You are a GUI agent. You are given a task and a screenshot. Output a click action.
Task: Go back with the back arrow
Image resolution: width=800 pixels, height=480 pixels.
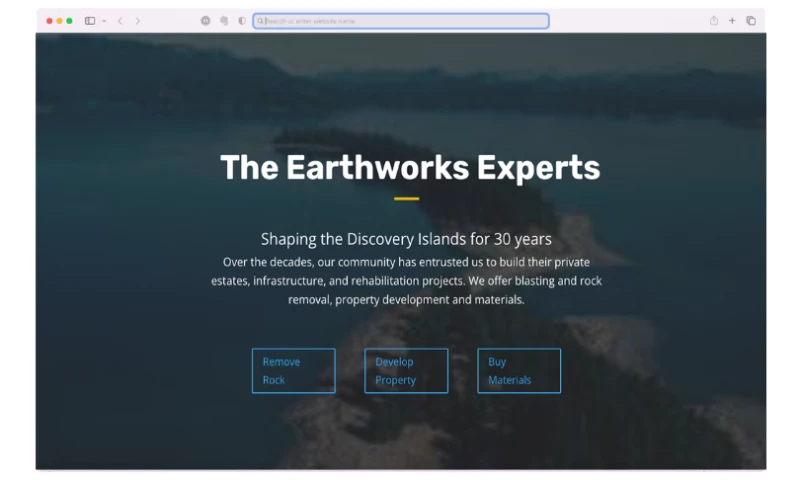(x=120, y=21)
